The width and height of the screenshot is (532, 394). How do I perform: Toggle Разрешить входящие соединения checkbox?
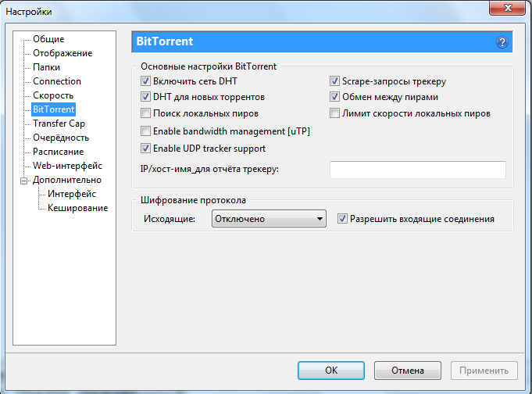[x=342, y=219]
